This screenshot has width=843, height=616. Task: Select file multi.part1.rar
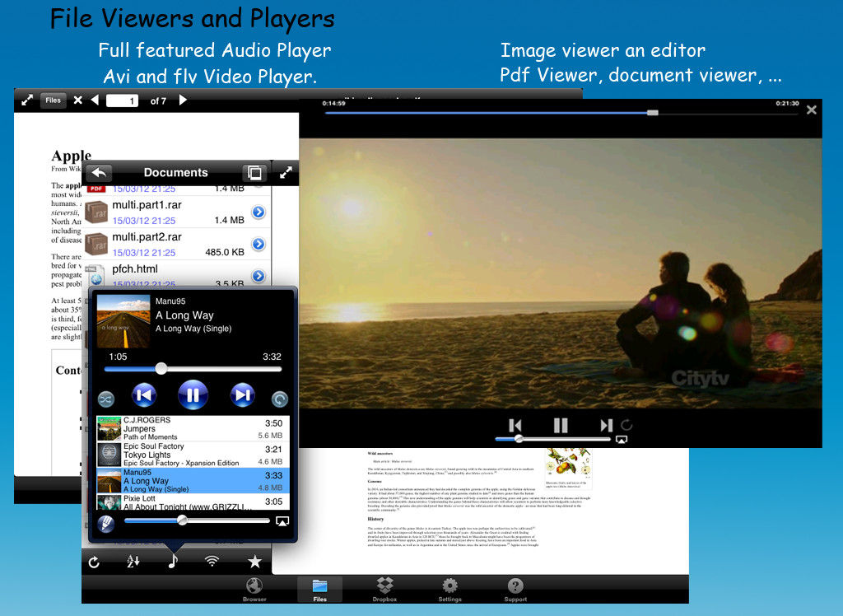tap(176, 212)
